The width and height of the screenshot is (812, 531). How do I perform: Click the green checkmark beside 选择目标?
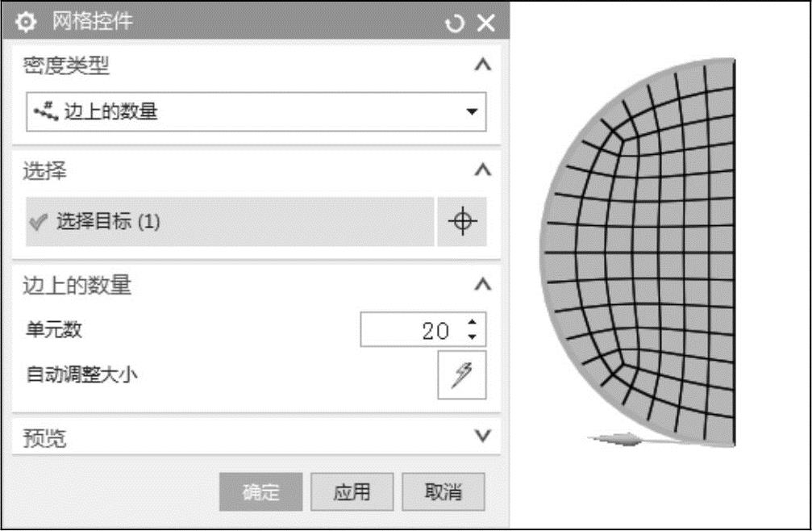pos(39,222)
